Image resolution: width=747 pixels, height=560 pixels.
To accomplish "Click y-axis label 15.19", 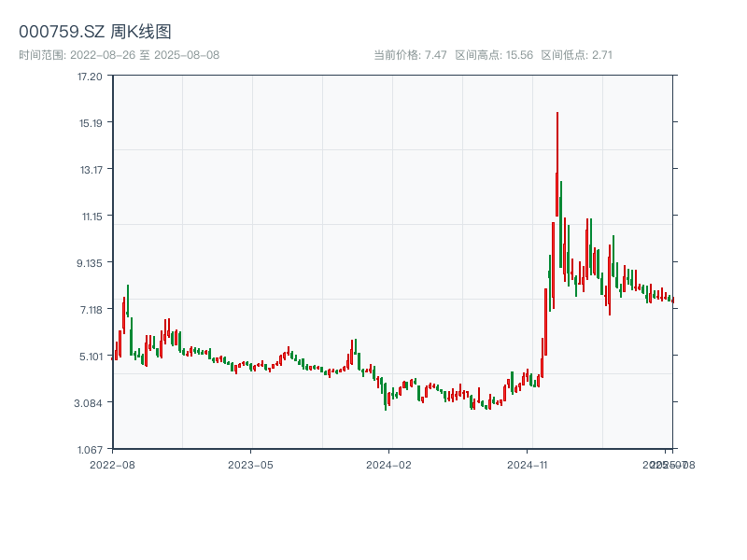I will (91, 123).
